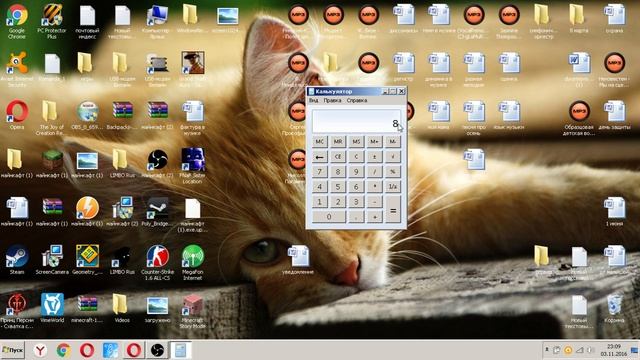Select the почтовый индекс text file
640x360 pixels.
coord(87,22)
